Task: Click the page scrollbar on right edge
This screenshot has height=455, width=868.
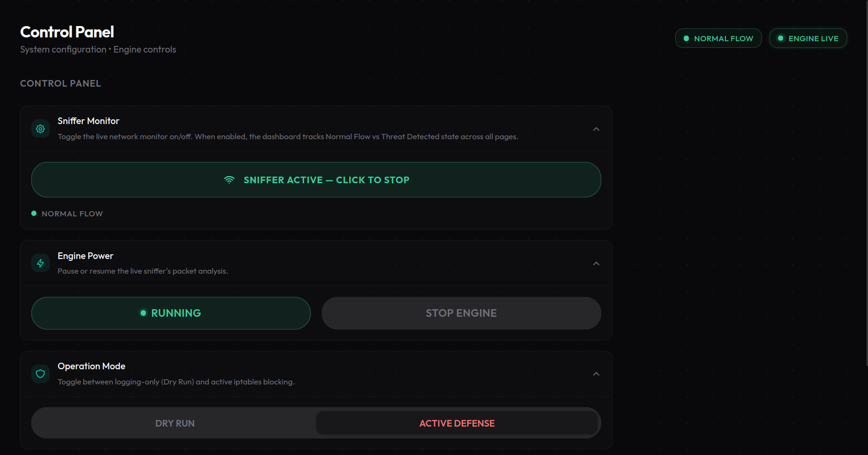Action: coord(867,183)
